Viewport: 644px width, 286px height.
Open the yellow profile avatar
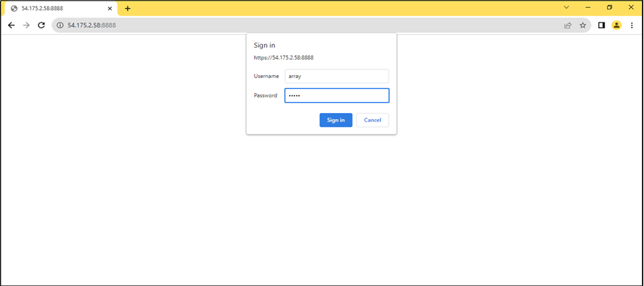(616, 25)
